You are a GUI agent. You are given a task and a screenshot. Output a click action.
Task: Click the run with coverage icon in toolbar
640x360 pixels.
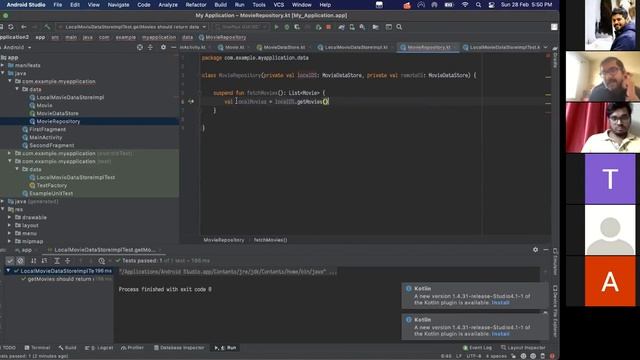[x=297, y=27]
